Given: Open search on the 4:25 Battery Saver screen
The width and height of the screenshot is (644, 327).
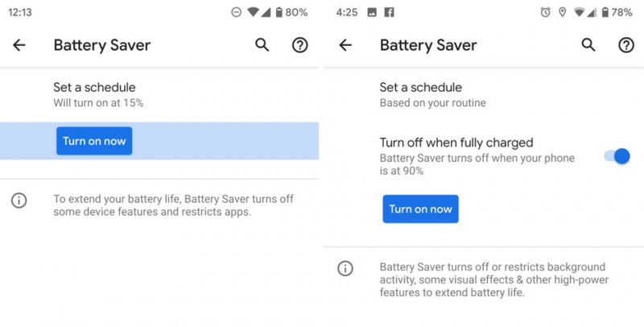Looking at the screenshot, I should click(588, 45).
